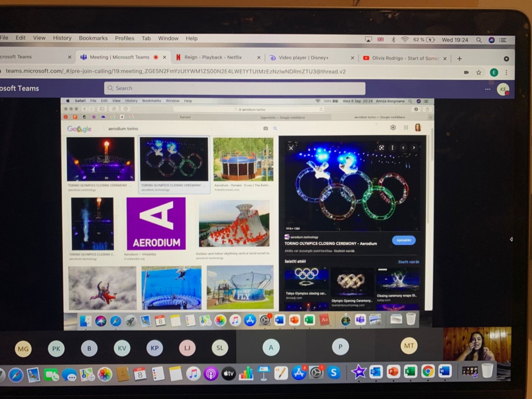Viewport: 532px width, 399px height.
Task: Select participant MG avatar
Action: (23, 349)
